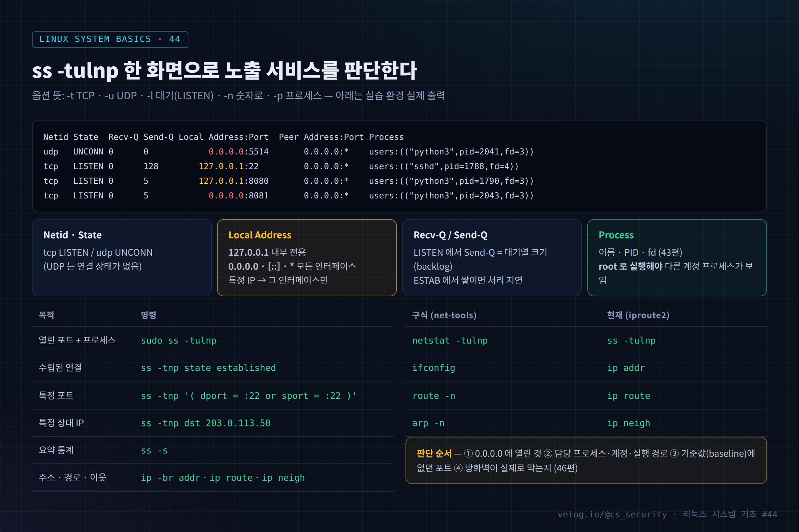This screenshot has height=532, width=799.
Task: Click the 'netstat -tulnp' legacy command
Action: tap(450, 340)
